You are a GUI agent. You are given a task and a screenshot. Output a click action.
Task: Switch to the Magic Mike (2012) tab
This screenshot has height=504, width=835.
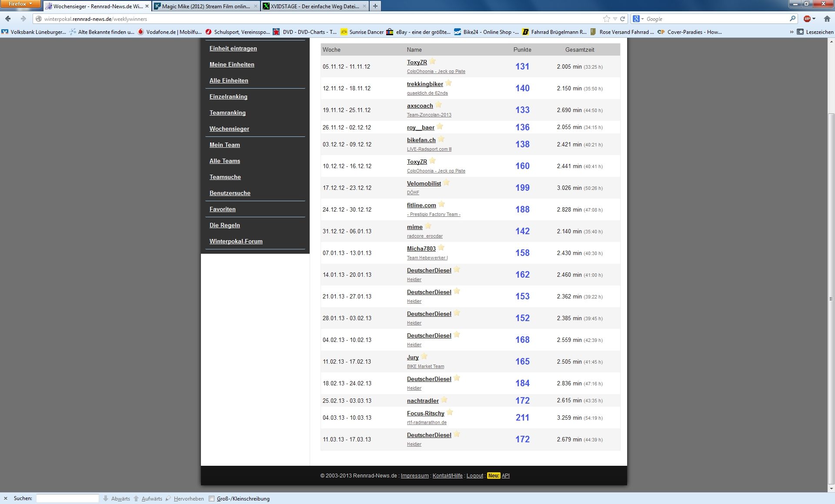[x=205, y=6]
